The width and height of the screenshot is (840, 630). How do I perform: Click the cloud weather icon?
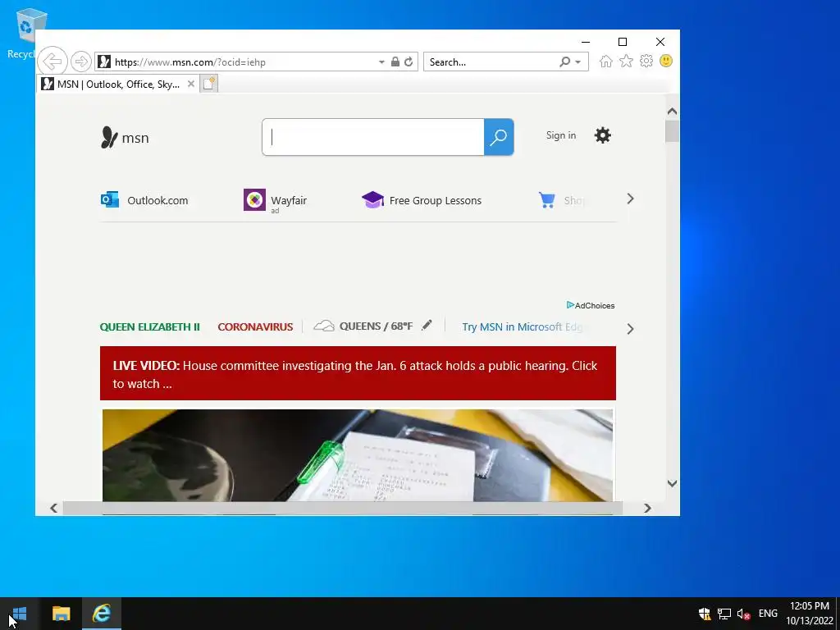point(323,326)
